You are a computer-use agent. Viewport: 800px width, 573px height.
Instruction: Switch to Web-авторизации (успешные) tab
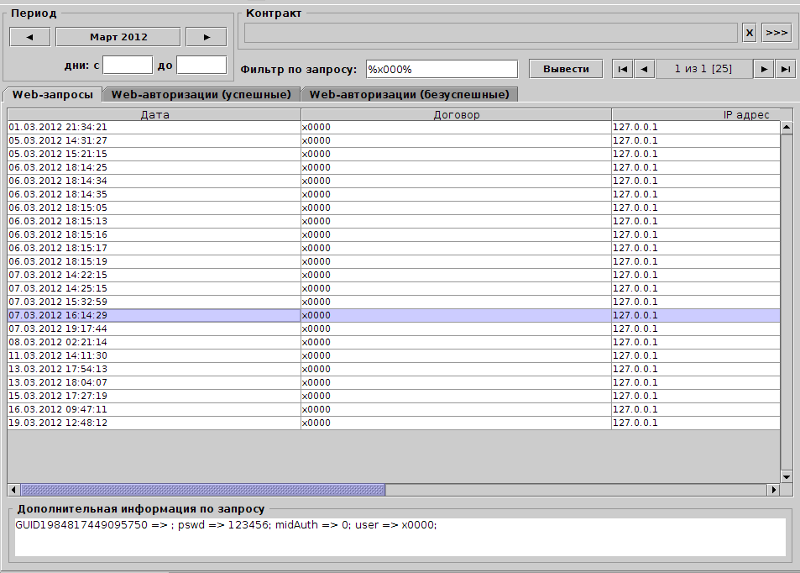(x=201, y=94)
